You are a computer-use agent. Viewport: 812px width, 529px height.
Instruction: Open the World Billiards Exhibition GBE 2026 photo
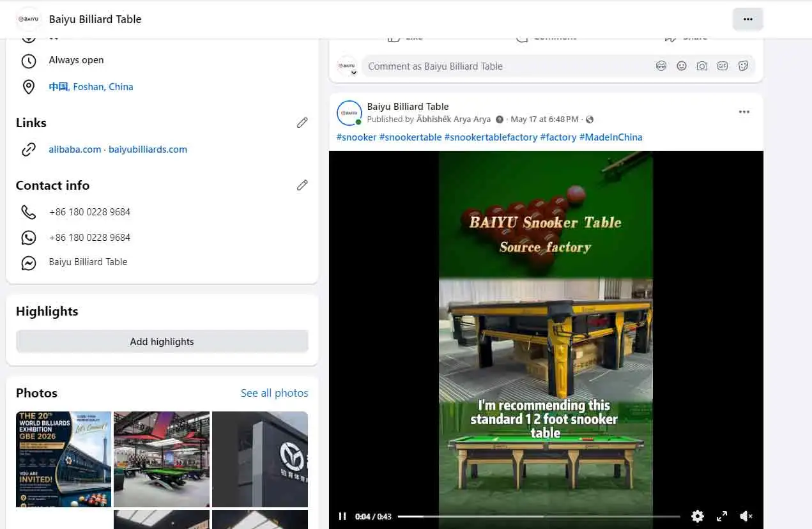tap(63, 459)
